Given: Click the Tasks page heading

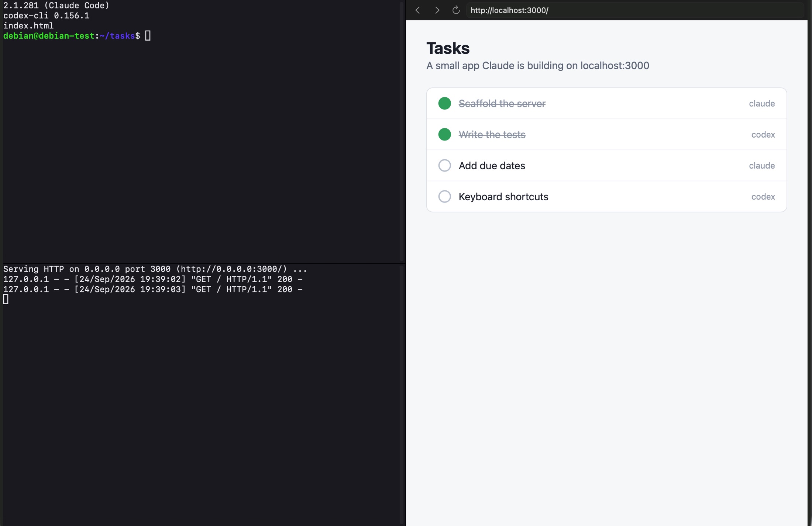Looking at the screenshot, I should click(448, 48).
